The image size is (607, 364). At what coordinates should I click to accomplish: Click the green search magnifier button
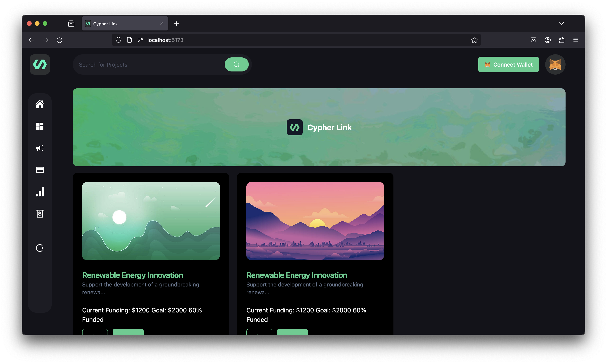pos(236,64)
